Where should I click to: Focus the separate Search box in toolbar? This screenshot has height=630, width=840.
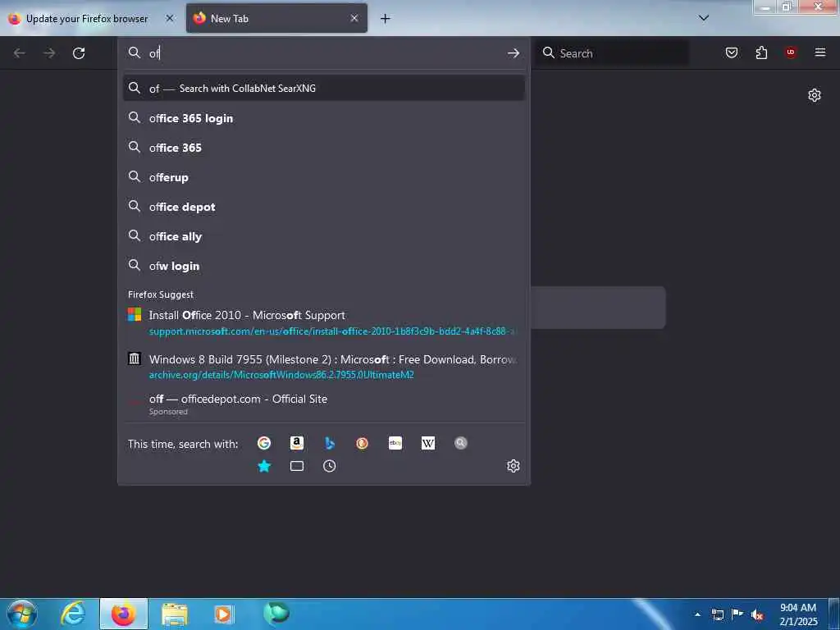click(x=614, y=53)
